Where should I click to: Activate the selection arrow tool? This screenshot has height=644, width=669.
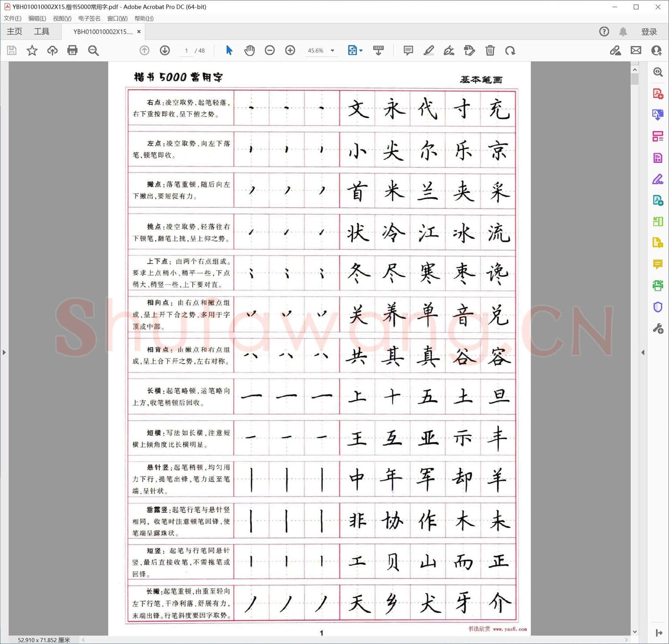pyautogui.click(x=229, y=50)
